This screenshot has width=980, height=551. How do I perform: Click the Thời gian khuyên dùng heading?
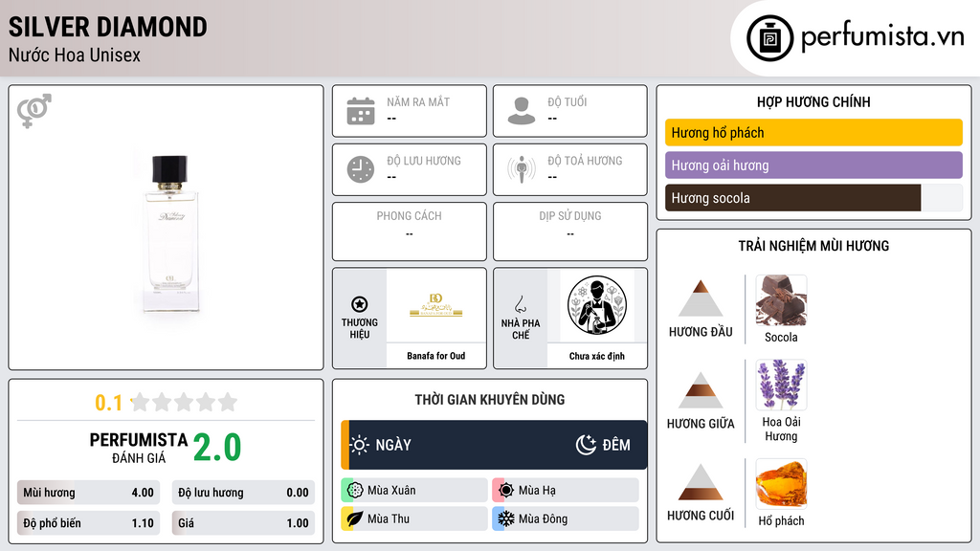click(490, 400)
